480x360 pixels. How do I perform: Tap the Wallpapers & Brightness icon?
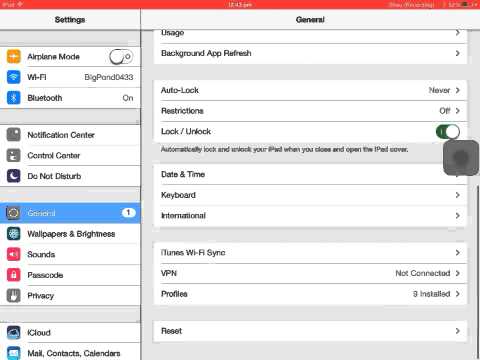pyautogui.click(x=14, y=234)
